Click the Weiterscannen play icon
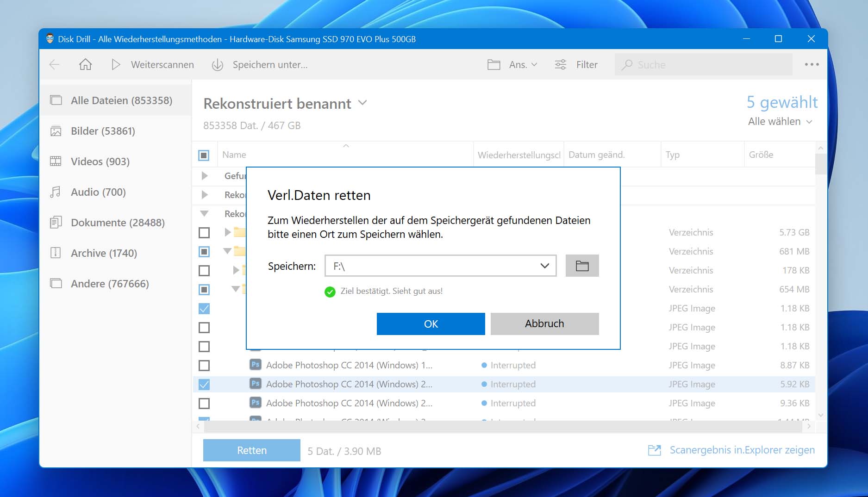 (x=116, y=65)
